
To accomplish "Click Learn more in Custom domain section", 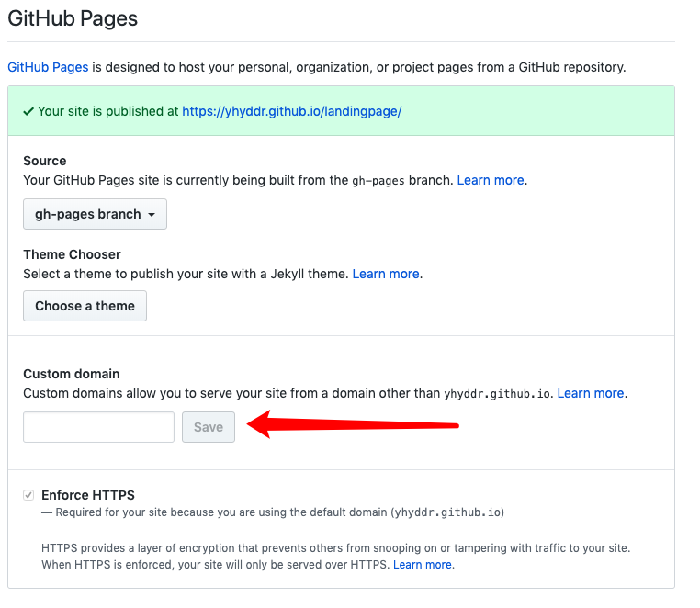I will 590,393.
